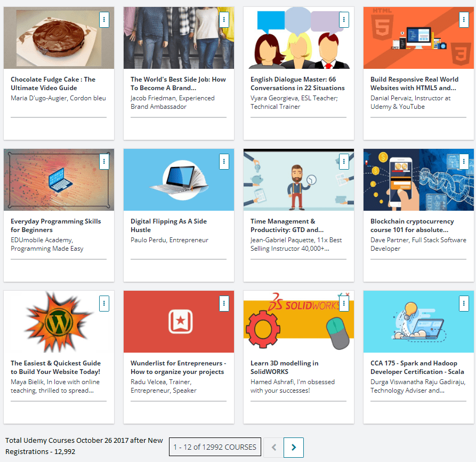Click three-dot menu on Wunderlist for Entrepreneurs card
This screenshot has height=462, width=476.
coord(224,303)
